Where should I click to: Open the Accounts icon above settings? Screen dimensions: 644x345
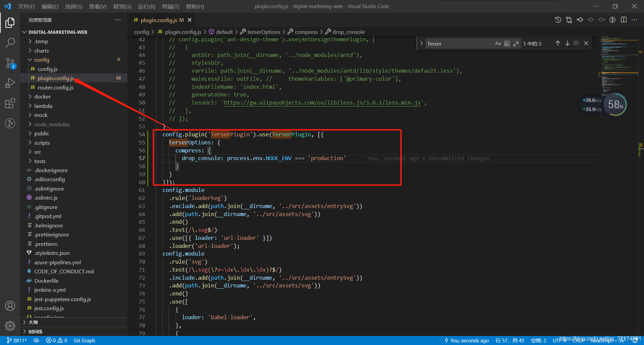(x=10, y=305)
